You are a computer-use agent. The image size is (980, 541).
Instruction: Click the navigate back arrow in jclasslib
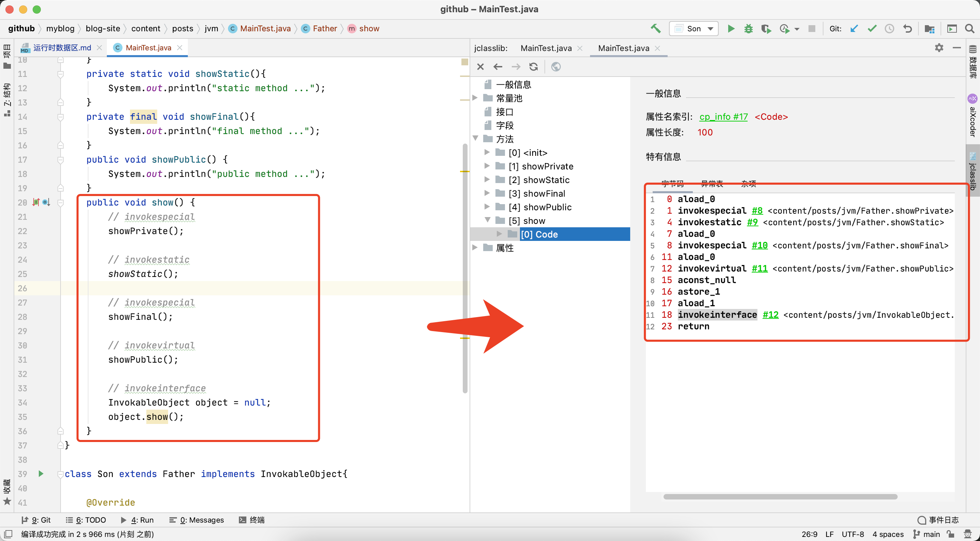[x=498, y=67]
